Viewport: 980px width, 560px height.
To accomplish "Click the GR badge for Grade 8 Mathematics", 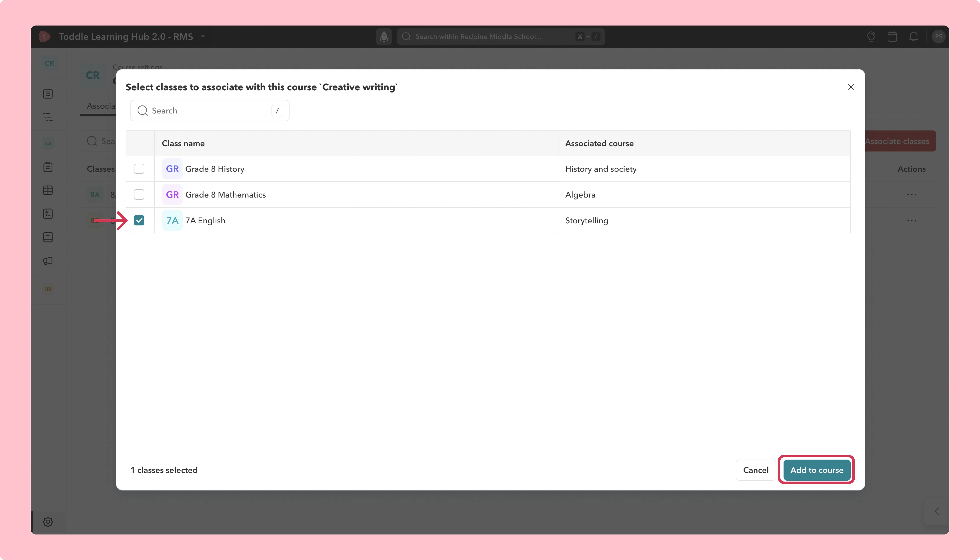I will (172, 195).
